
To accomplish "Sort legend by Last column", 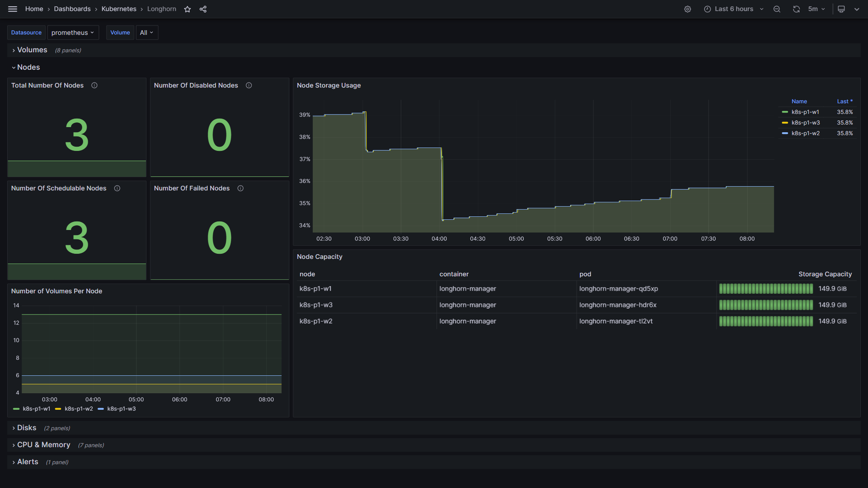I will 844,102.
